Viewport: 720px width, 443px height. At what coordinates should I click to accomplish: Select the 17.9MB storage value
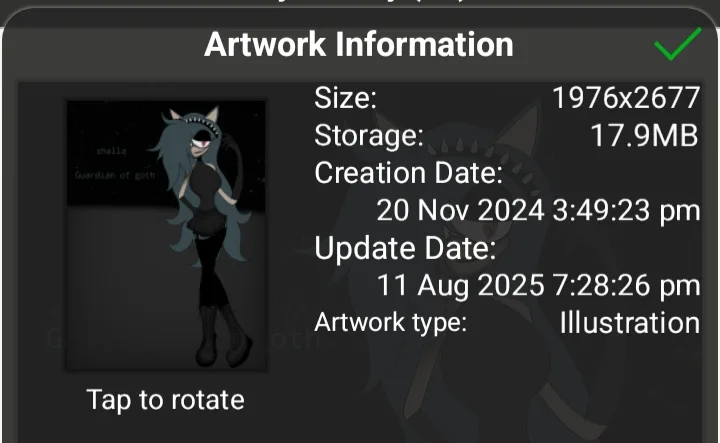click(x=644, y=135)
